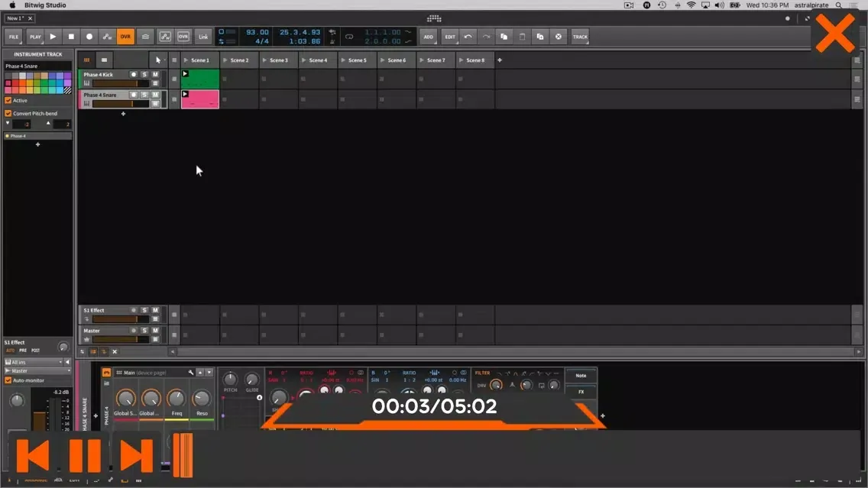This screenshot has width=868, height=488.
Task: Toggle the orange OVR overdub button
Action: (x=125, y=37)
